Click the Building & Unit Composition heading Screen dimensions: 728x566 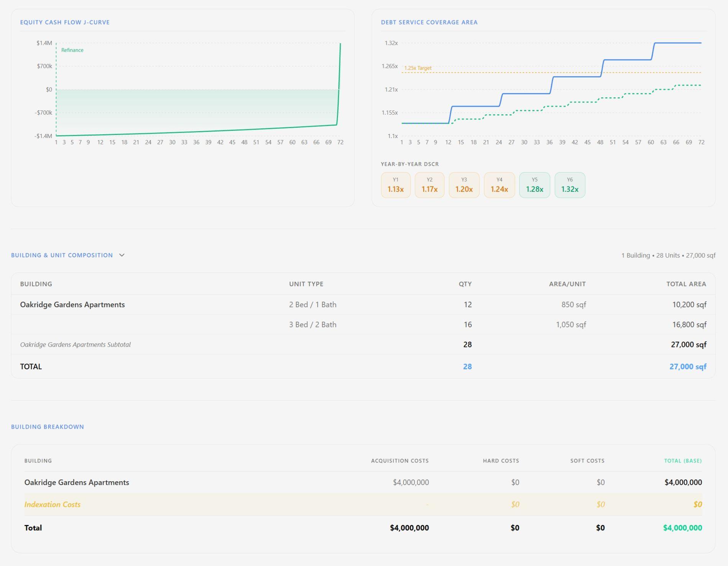[62, 255]
